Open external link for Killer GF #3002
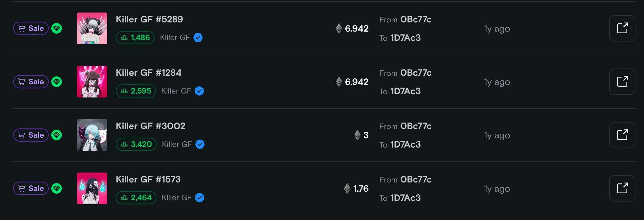This screenshot has height=220, width=644. click(x=622, y=135)
